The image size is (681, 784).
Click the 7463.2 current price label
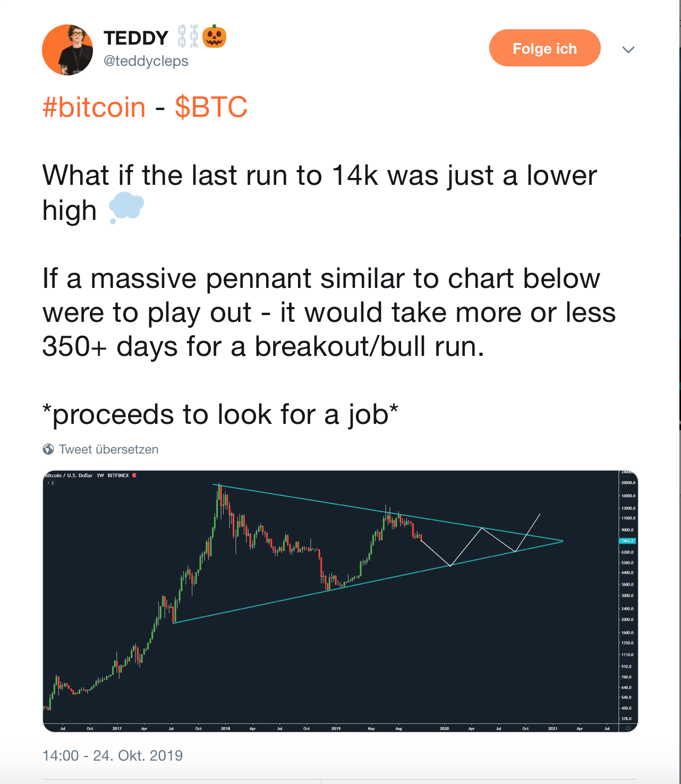tap(627, 541)
